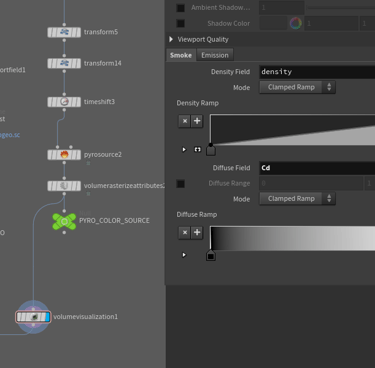Enable the Ambient Shadow checkbox
Image resolution: width=375 pixels, height=368 pixels.
pyautogui.click(x=180, y=8)
